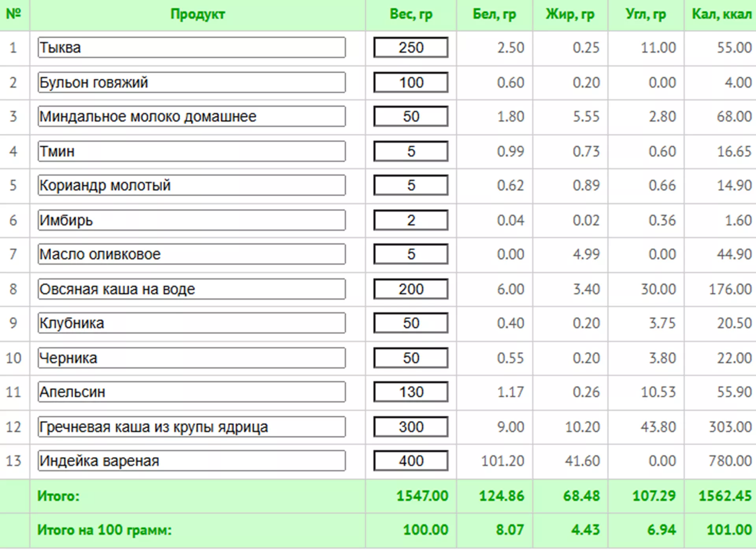Click the Клубника product field
The height and width of the screenshot is (550, 756).
192,323
